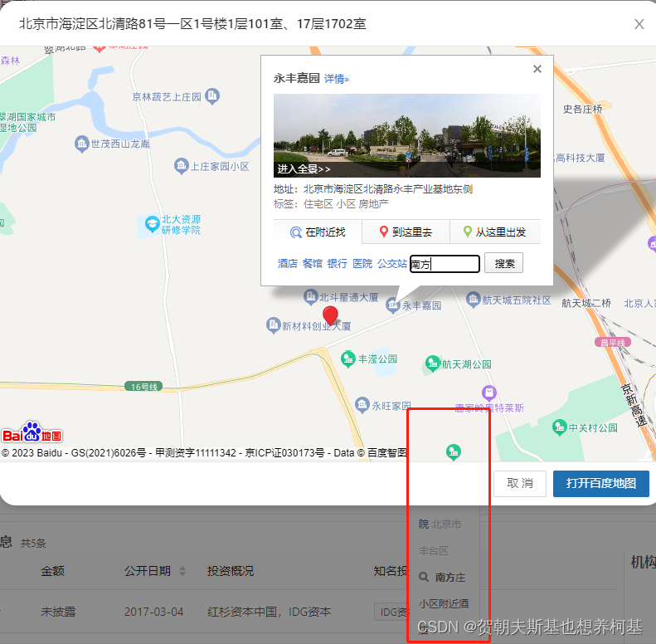The height and width of the screenshot is (644, 656).
Task: Click the 打开百度地图 button
Action: (x=600, y=484)
